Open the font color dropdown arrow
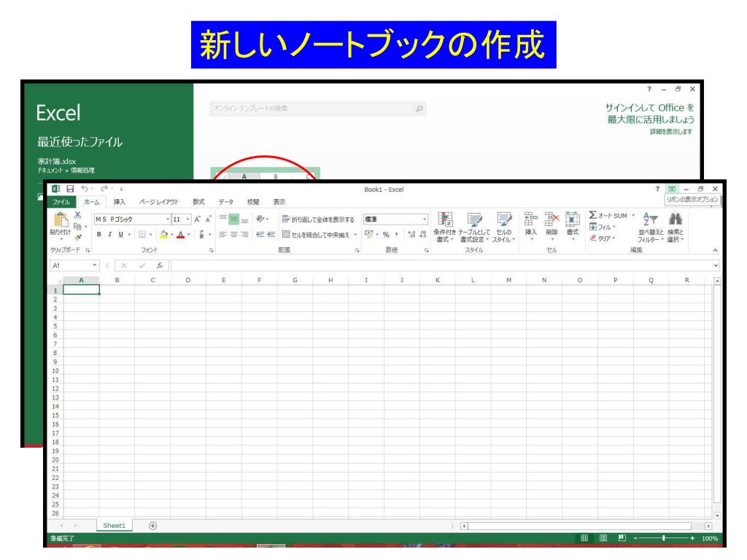The width and height of the screenshot is (747, 560). (x=189, y=234)
